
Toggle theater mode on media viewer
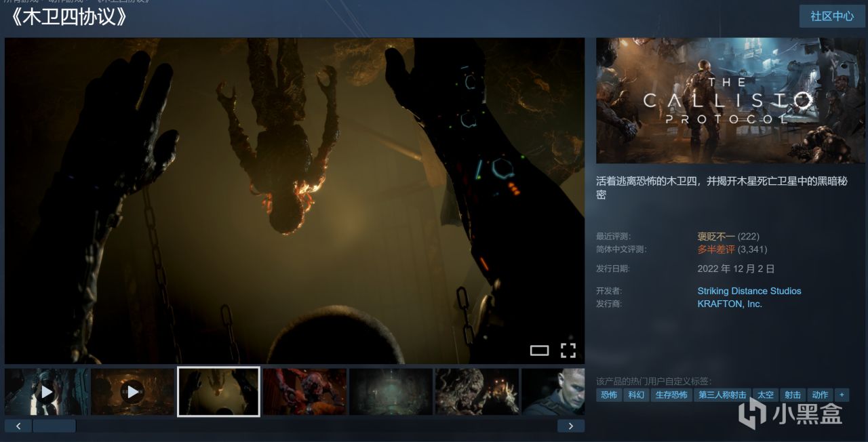tap(539, 350)
